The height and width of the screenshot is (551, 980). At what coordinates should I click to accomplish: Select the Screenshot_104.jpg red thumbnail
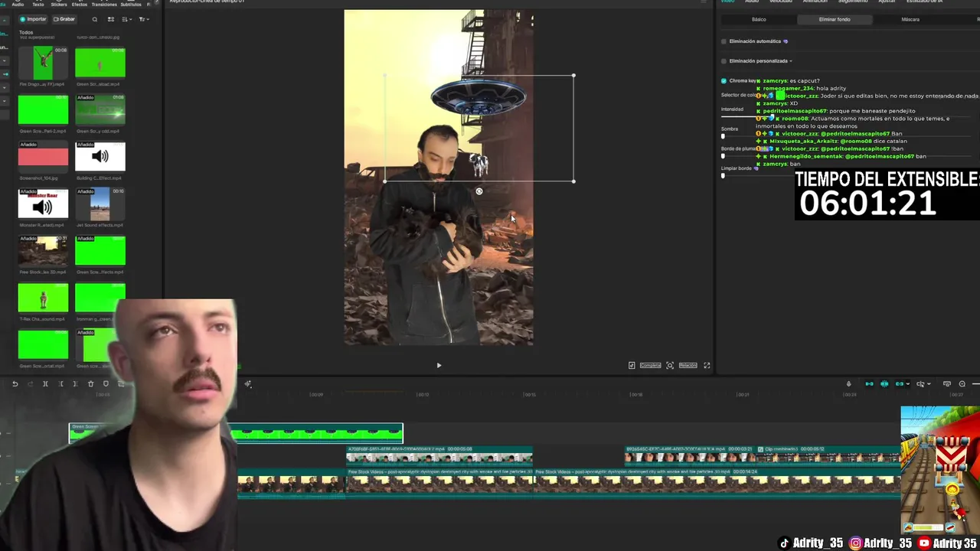(43, 157)
